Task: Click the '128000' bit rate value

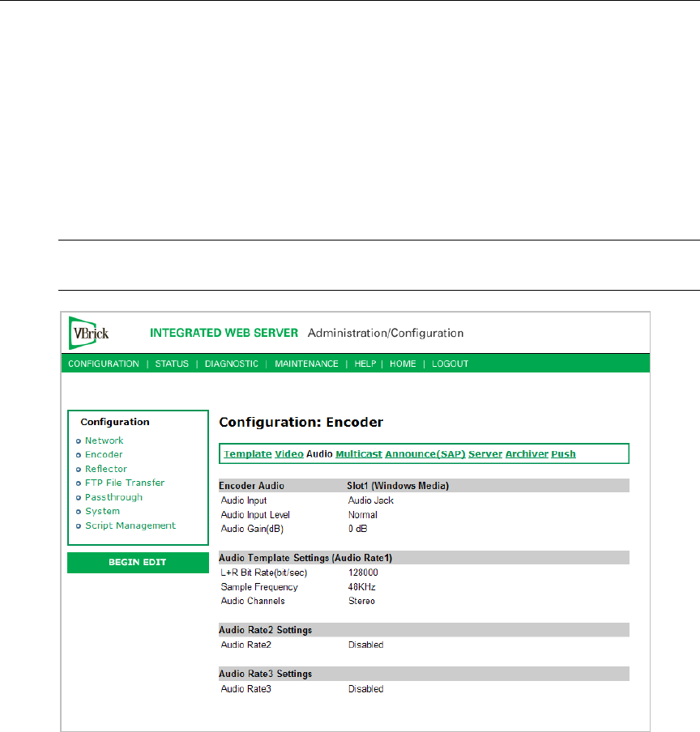Action: (363, 572)
